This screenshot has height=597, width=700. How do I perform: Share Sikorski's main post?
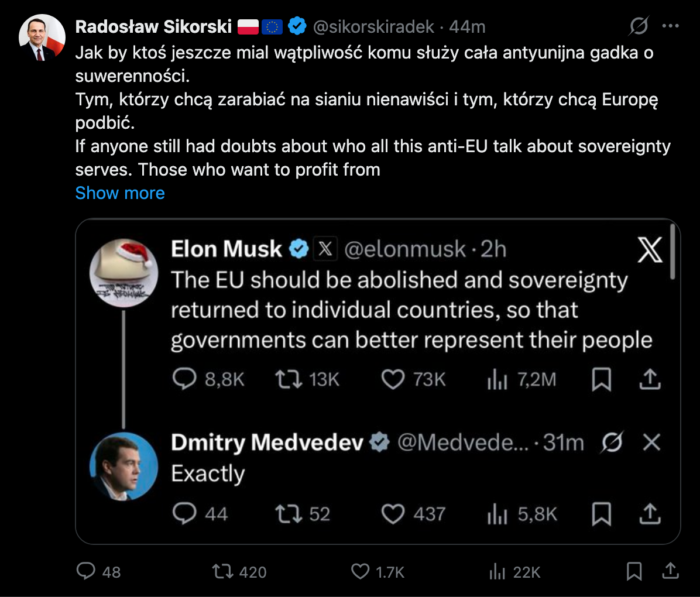[670, 571]
